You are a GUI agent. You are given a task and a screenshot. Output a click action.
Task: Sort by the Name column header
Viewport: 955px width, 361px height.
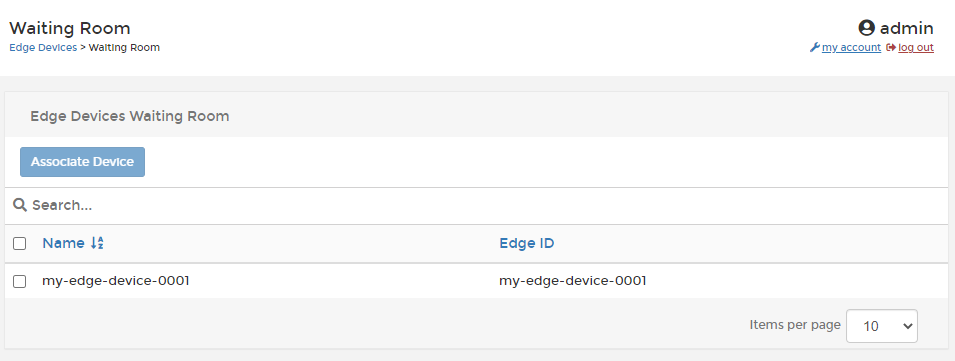pos(63,243)
